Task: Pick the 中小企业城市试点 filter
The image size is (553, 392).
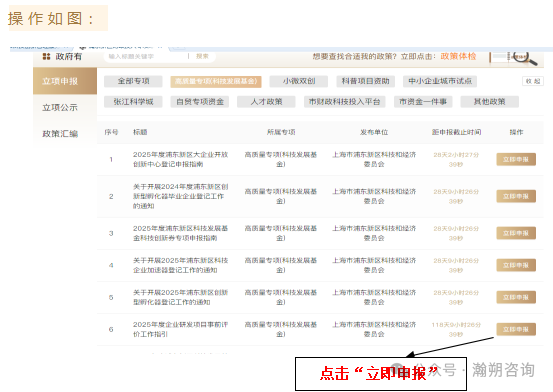Action: click(440, 81)
